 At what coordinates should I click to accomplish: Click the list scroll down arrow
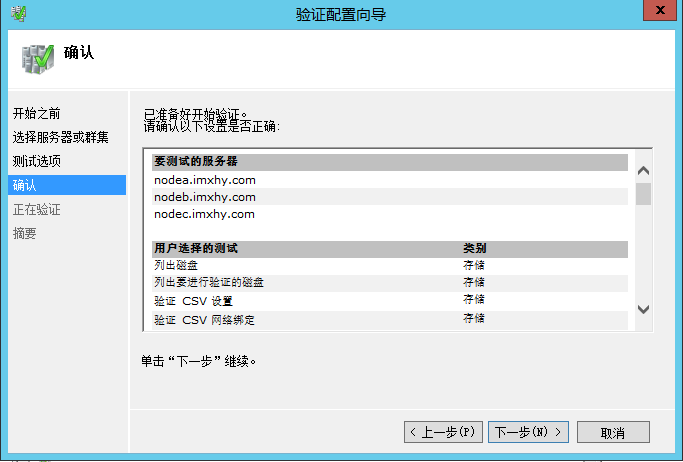coord(643,309)
